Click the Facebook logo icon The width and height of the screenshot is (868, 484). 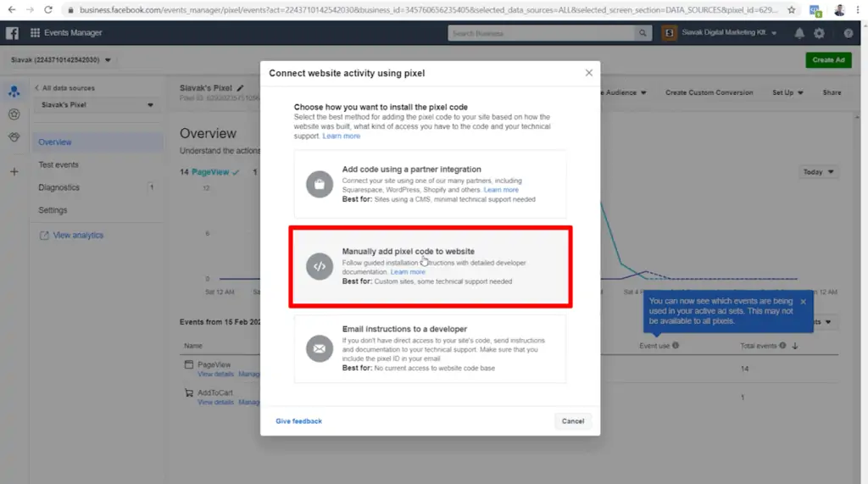pyautogui.click(x=12, y=33)
